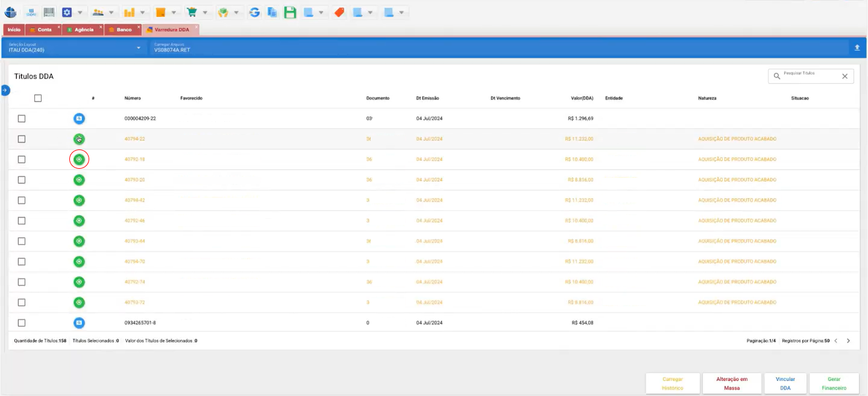Close the Banco tab
This screenshot has width=868, height=396.
[x=139, y=27]
